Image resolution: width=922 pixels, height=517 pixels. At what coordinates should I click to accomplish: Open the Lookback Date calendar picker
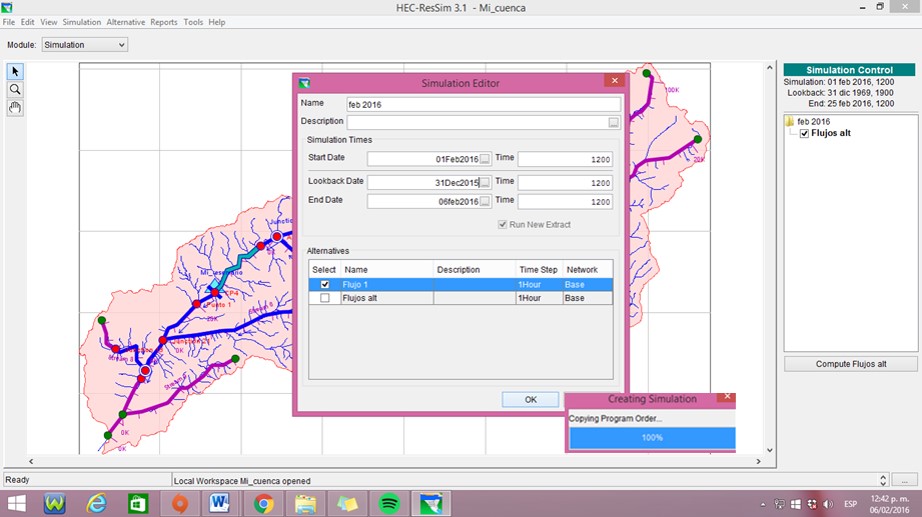tap(485, 182)
